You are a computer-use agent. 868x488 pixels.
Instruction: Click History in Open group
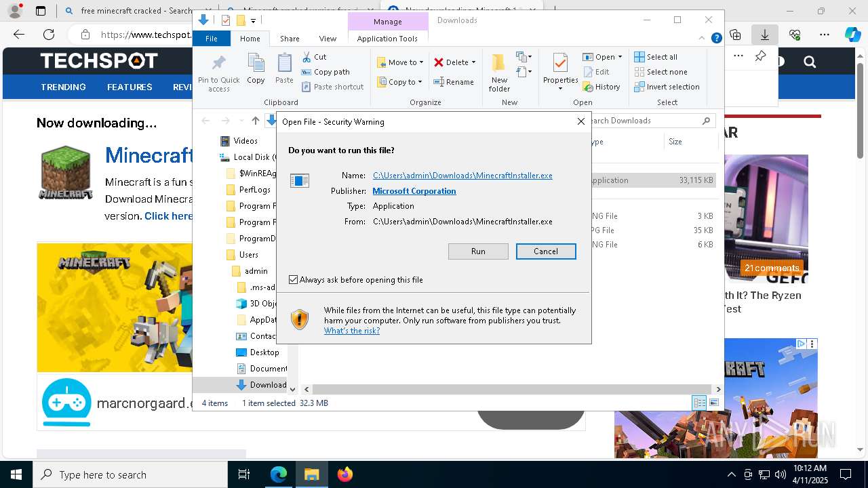(x=601, y=87)
